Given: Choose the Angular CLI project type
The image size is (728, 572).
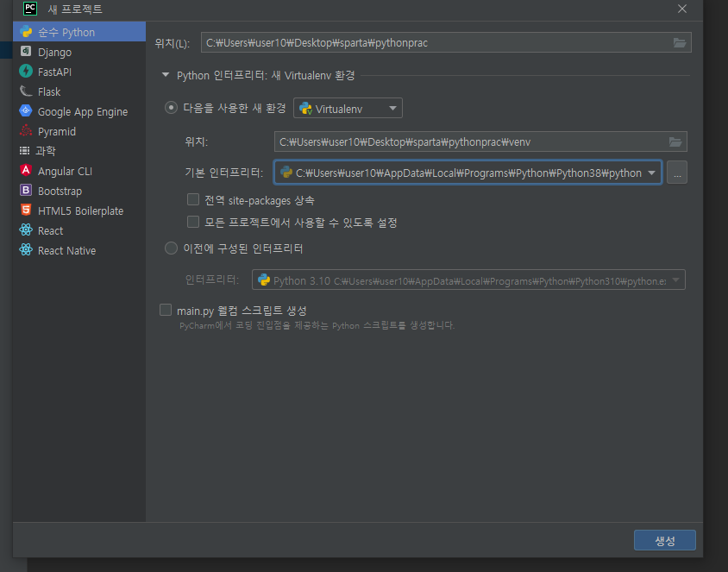Looking at the screenshot, I should tap(79, 171).
